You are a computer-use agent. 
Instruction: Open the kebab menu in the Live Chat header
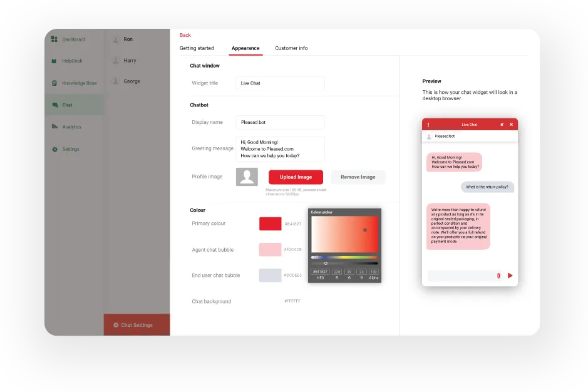[428, 125]
